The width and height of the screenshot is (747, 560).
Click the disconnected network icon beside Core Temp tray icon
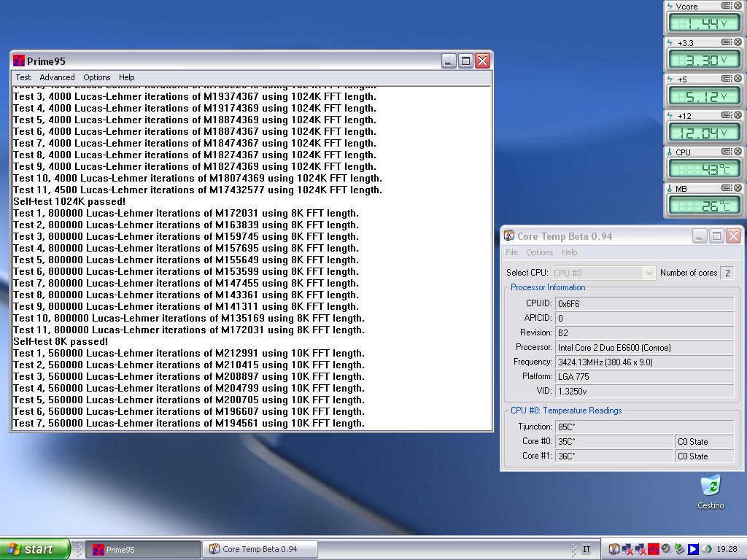(x=627, y=550)
